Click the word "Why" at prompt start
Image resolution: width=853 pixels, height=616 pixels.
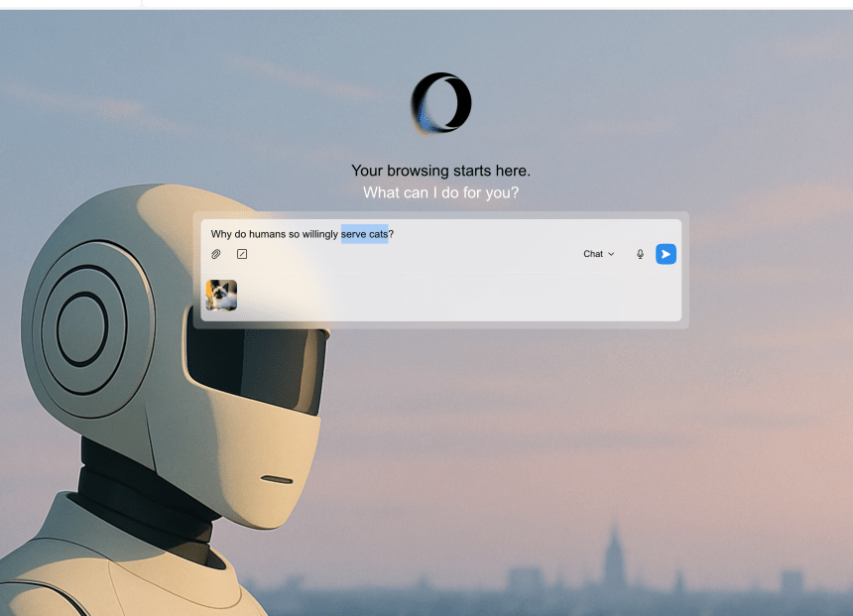point(220,234)
